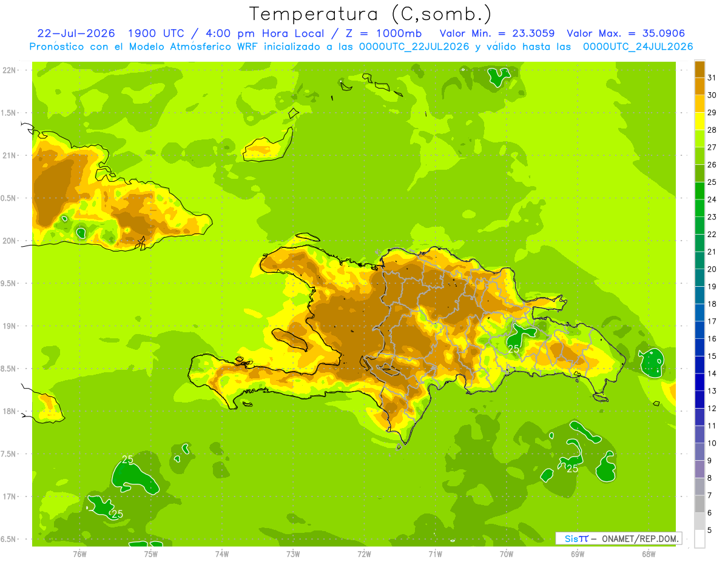728x562 pixels.
Task: Pick the legend color band between 17 and 18
Action: coord(699,313)
